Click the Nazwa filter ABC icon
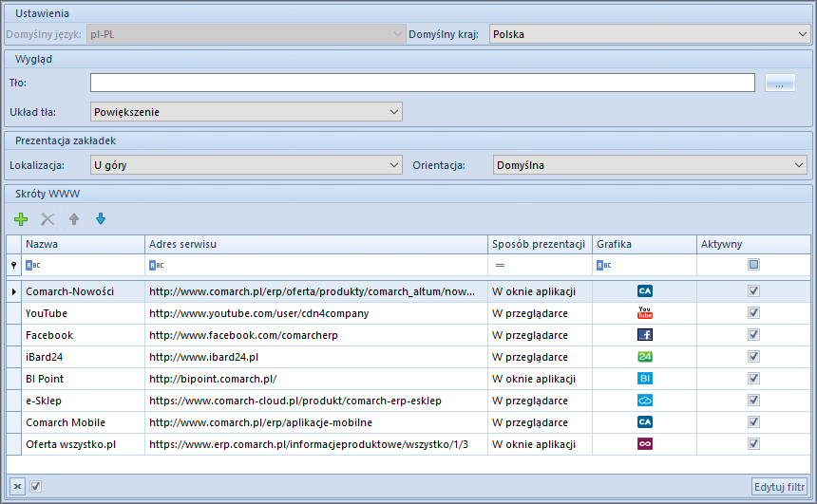This screenshot has width=817, height=504. 33,265
